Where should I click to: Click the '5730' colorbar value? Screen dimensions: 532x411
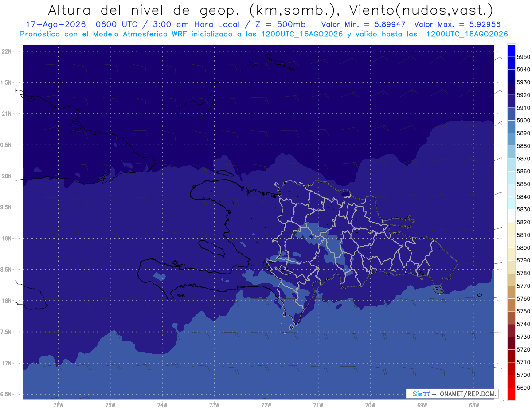click(523, 337)
